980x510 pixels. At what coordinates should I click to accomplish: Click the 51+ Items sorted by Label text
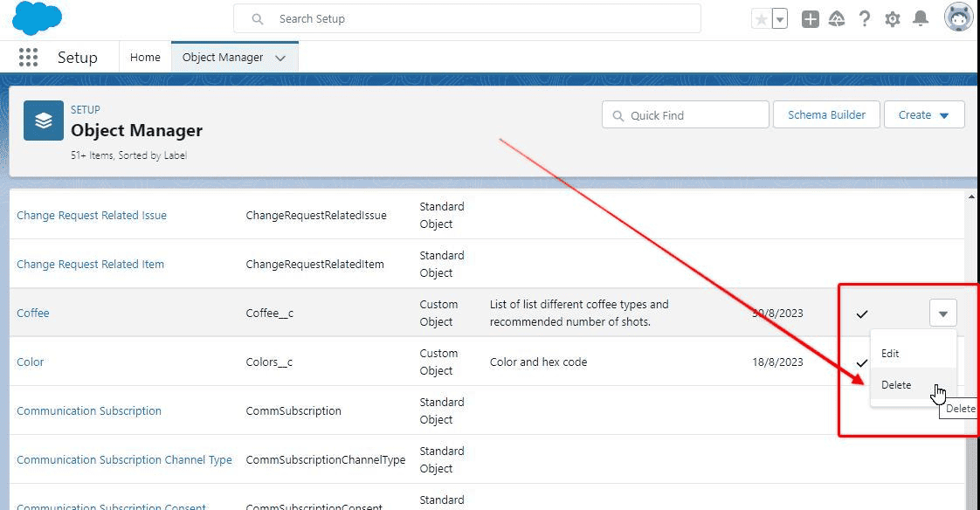click(128, 155)
